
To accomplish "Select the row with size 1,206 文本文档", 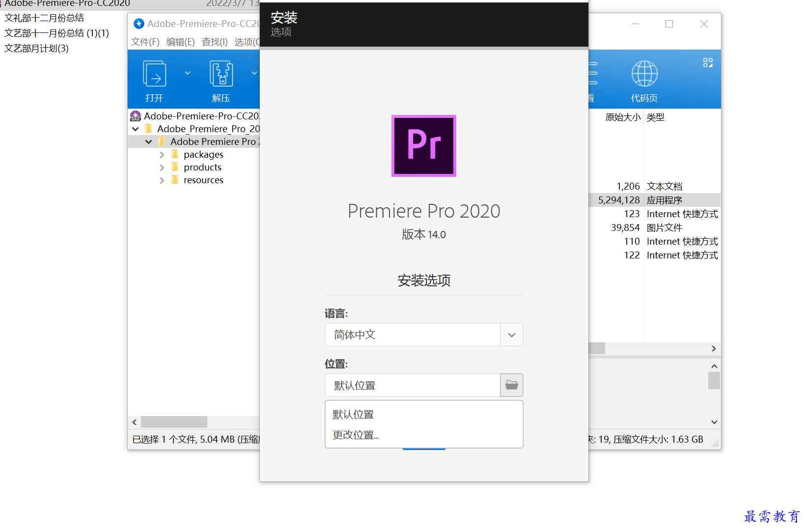I will tap(655, 186).
